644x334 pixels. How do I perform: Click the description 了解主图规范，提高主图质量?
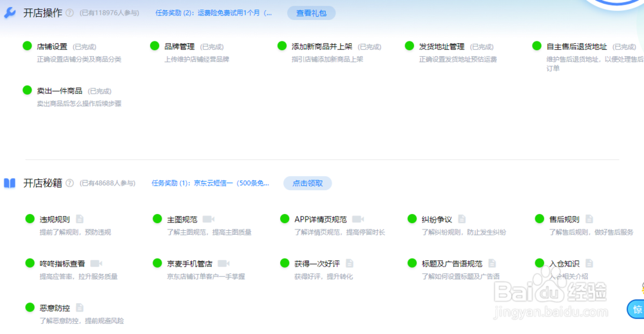click(209, 232)
